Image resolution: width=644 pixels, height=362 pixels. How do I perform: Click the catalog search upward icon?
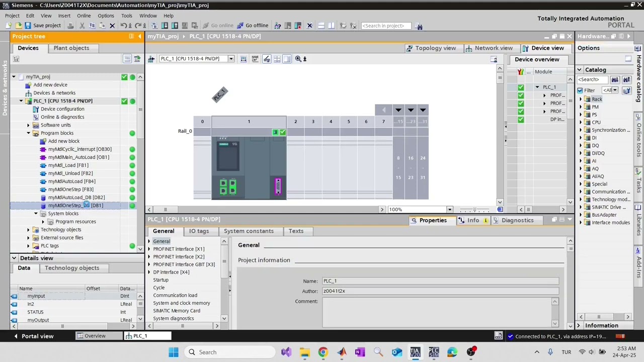[626, 79]
